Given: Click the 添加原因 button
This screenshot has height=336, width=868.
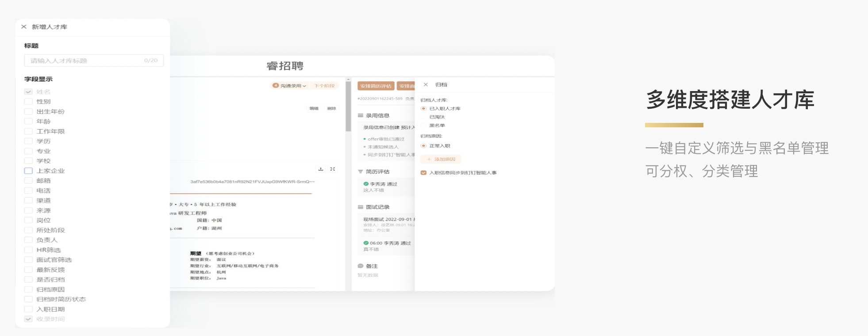Looking at the screenshot, I should pos(441,159).
